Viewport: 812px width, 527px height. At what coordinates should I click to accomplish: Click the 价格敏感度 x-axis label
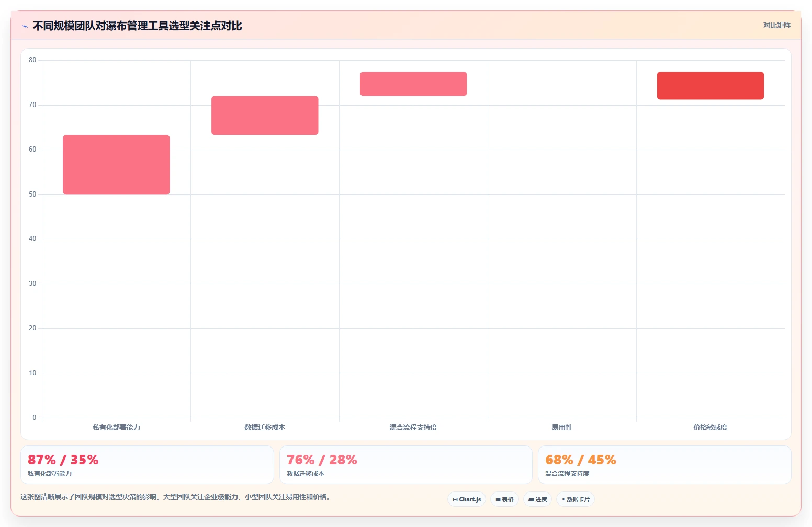coord(710,427)
